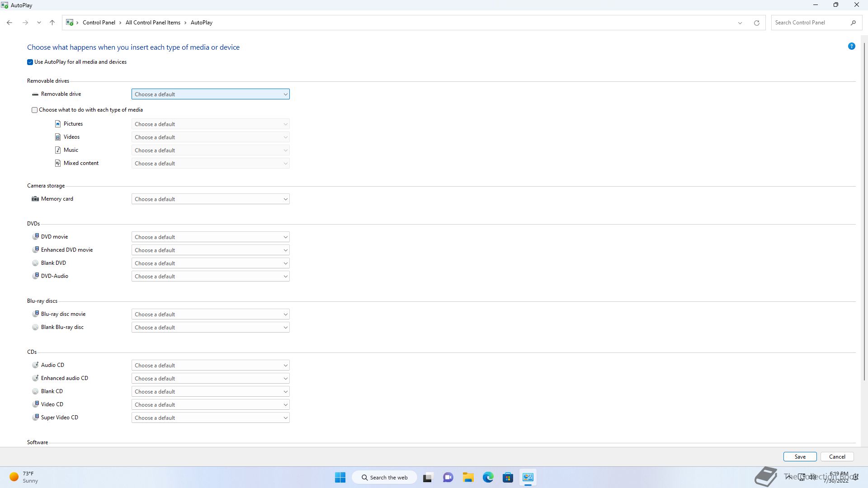Go back with the back arrow
This screenshot has width=868, height=488.
tap(9, 23)
